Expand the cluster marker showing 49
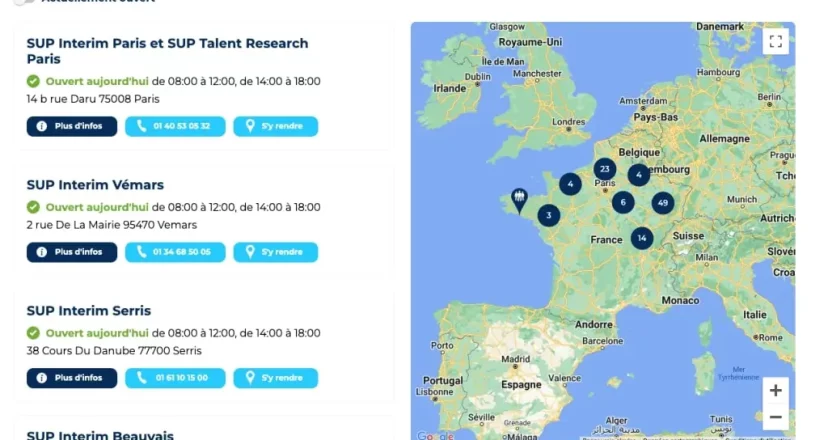The width and height of the screenshot is (828, 440). 663,203
